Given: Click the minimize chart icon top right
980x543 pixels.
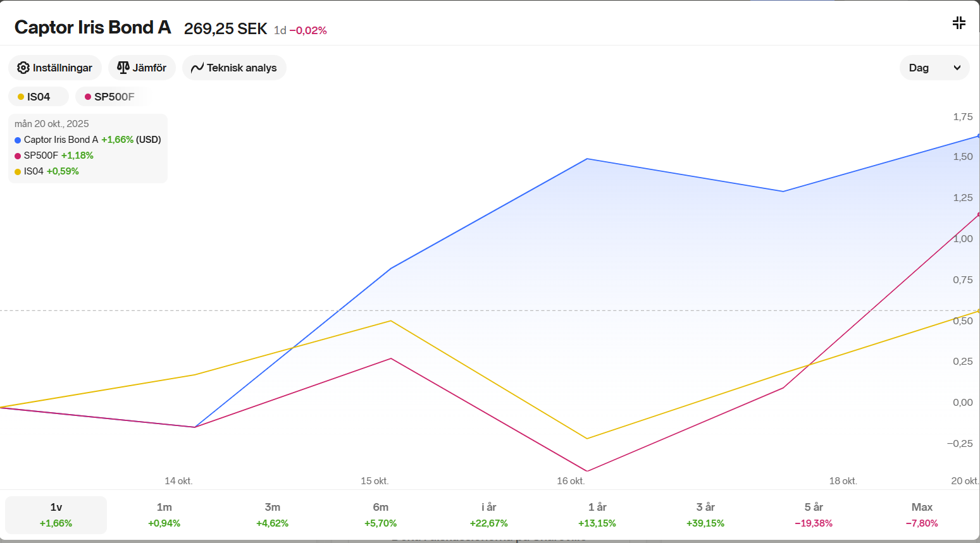Looking at the screenshot, I should (x=959, y=23).
